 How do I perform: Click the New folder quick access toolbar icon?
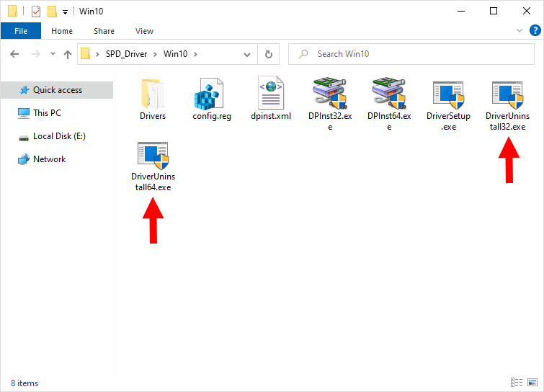tap(52, 12)
